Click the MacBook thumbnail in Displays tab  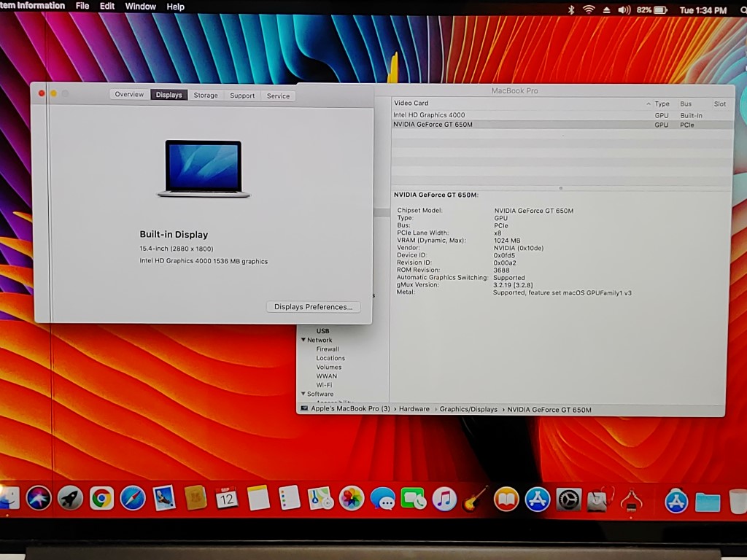204,168
